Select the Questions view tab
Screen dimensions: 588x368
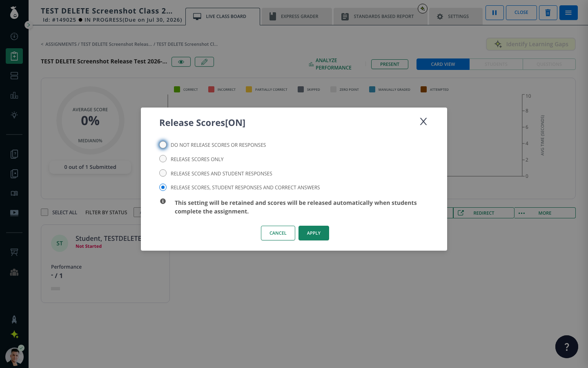point(549,64)
